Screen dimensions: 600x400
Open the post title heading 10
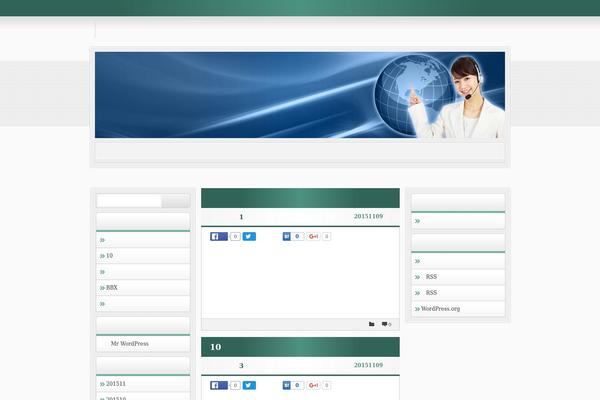pos(215,347)
